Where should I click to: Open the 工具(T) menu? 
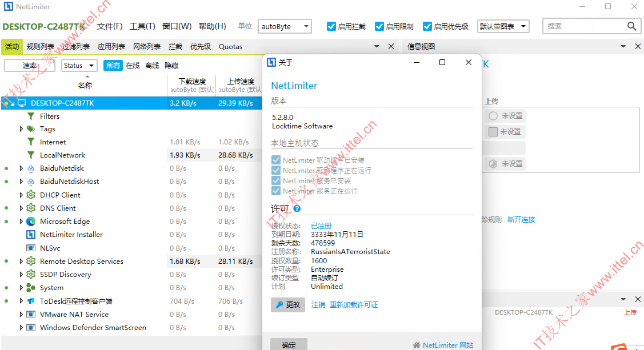click(141, 26)
